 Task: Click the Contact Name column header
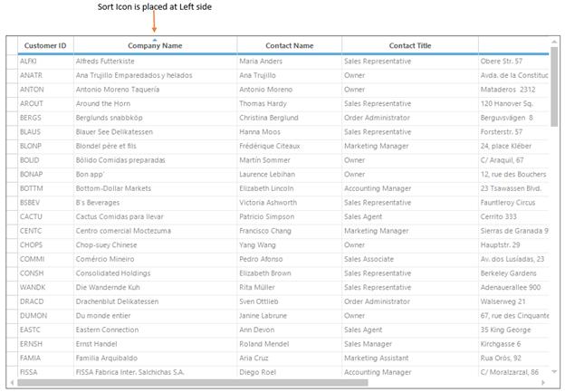click(290, 45)
